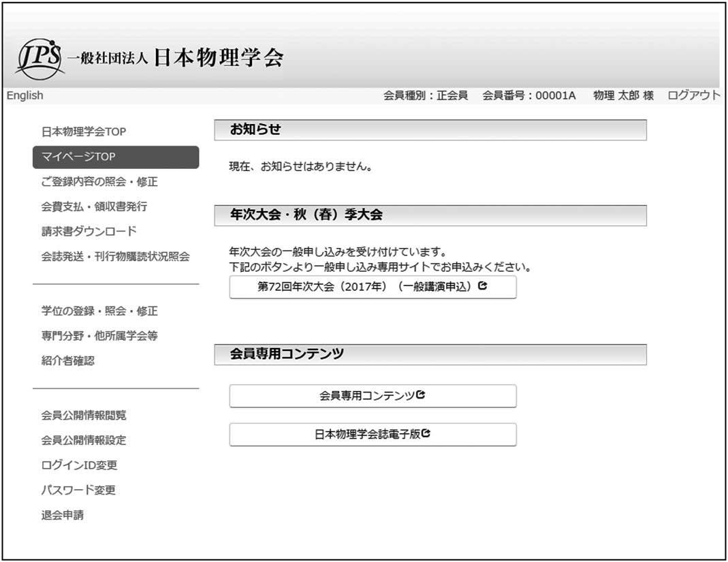The image size is (728, 562).
Task: Click 年次大会・秋（春）季大会 section header
Action: click(x=430, y=215)
